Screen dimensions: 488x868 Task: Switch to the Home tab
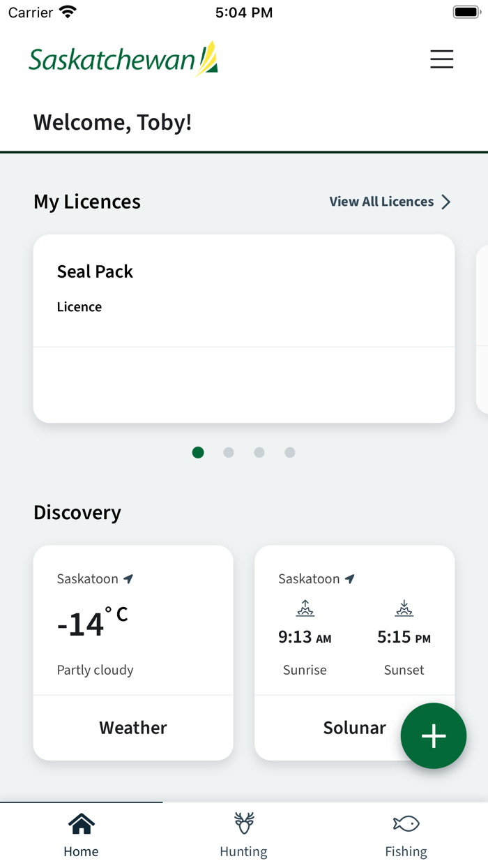click(x=82, y=834)
